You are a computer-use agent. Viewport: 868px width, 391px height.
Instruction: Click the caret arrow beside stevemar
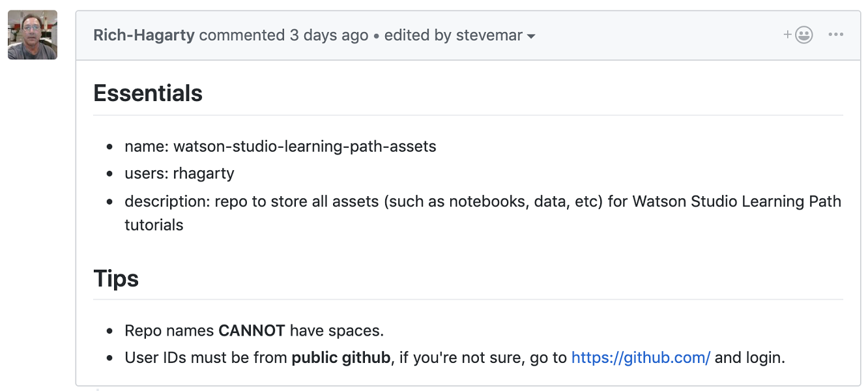pos(531,36)
